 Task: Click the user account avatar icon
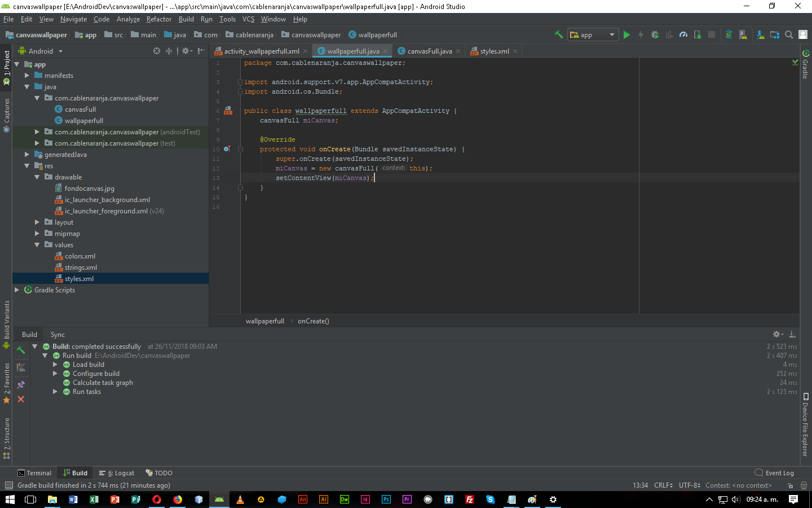pyautogui.click(x=803, y=34)
